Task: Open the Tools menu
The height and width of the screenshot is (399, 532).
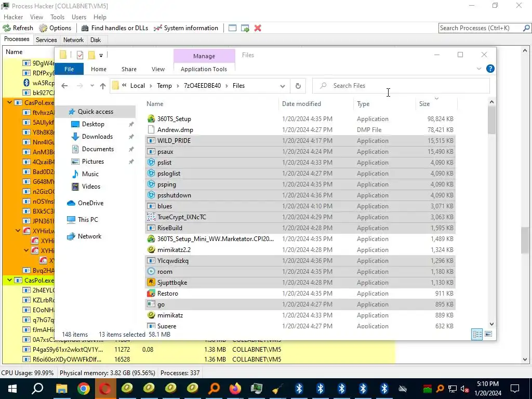Action: (x=57, y=17)
